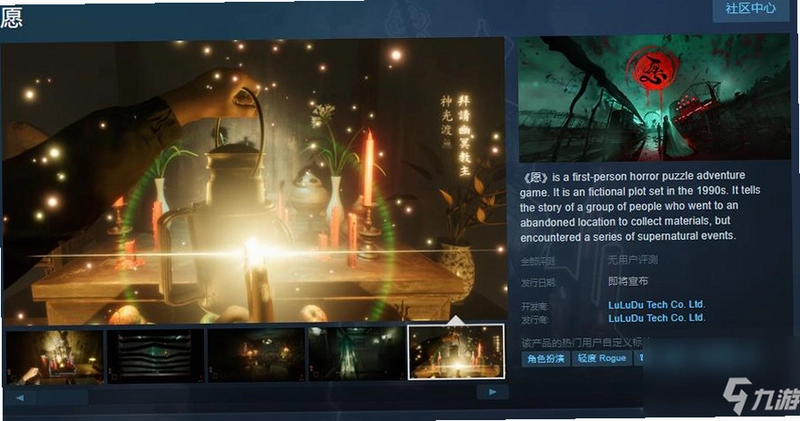
Task: Click the 无用户评测 review summary text
Action: [x=633, y=260]
